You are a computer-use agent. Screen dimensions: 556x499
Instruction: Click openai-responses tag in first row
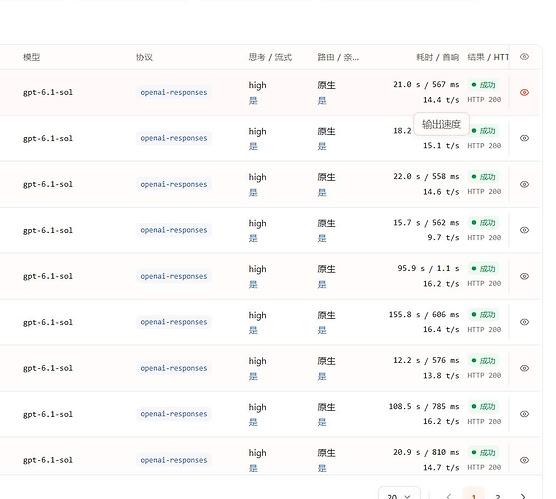[x=174, y=92]
